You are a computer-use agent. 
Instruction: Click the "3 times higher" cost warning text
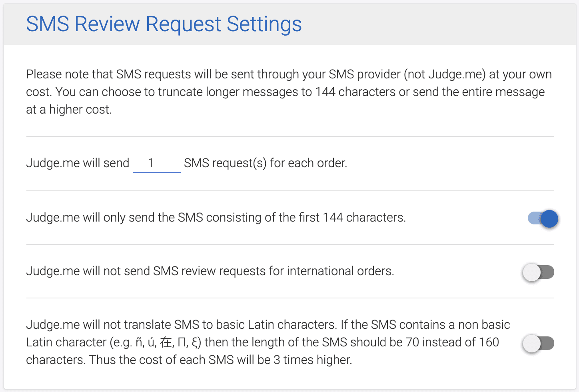click(x=313, y=360)
